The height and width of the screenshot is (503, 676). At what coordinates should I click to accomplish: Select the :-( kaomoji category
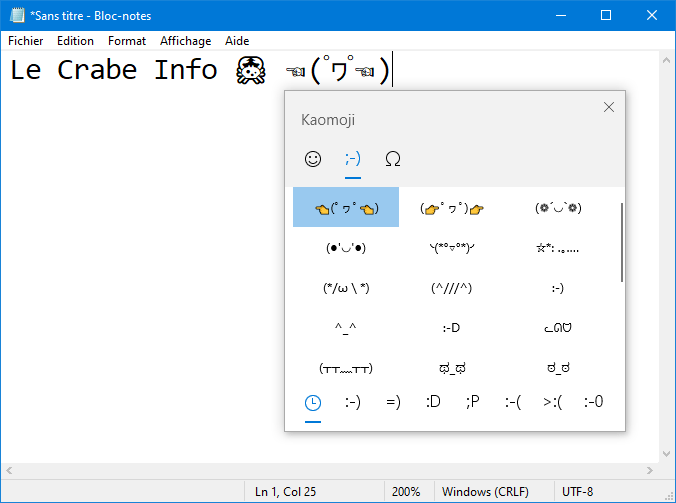tap(513, 403)
